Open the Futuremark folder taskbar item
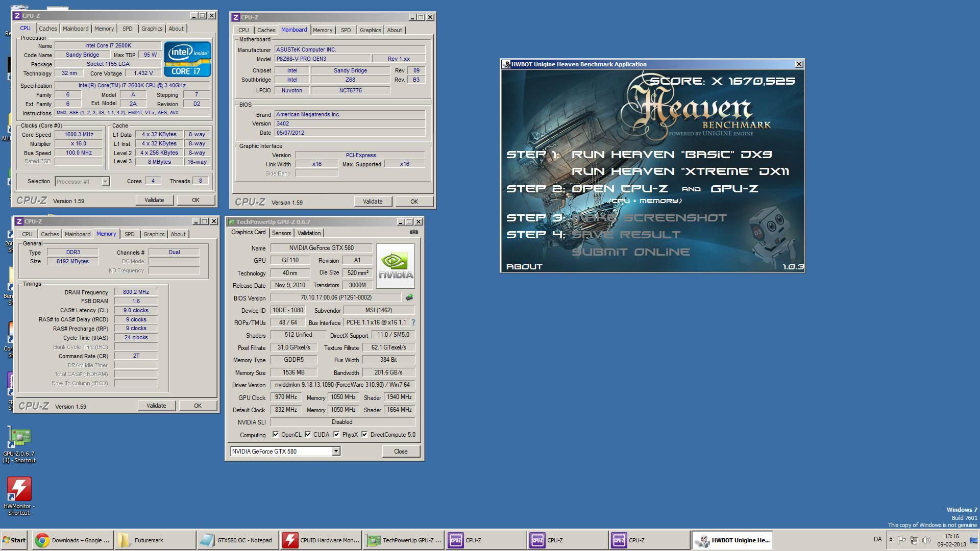Screen dimensions: 980x551 click(x=155, y=540)
